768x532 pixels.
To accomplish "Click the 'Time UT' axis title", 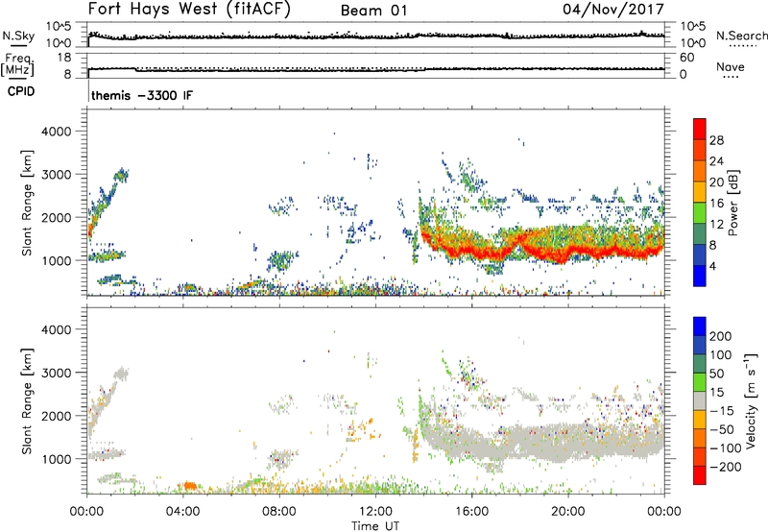I will pyautogui.click(x=375, y=526).
